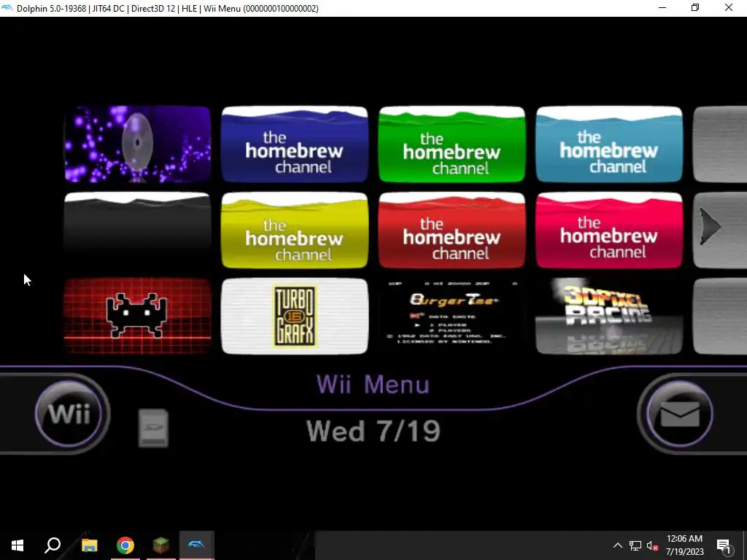Open the taskbar clock and date
Viewport: 747px width, 560px height.
tap(684, 545)
